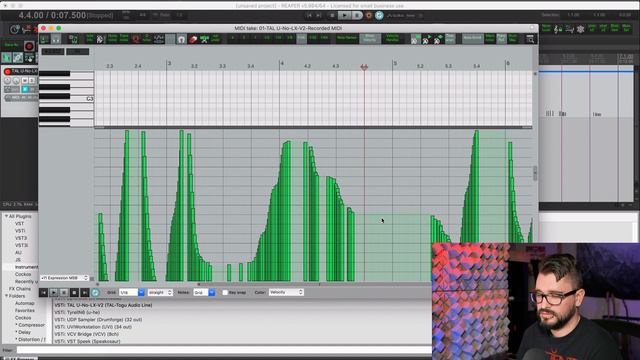The height and width of the screenshot is (360, 640).
Task: Click play in the MIDI editor transport
Action: 53,293
